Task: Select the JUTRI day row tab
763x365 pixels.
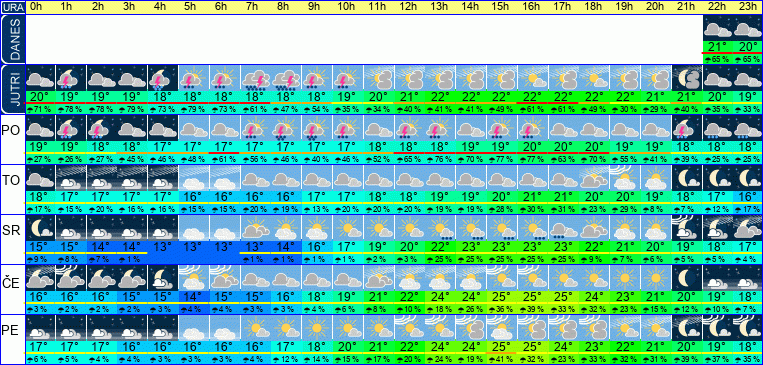Action: [x=12, y=90]
